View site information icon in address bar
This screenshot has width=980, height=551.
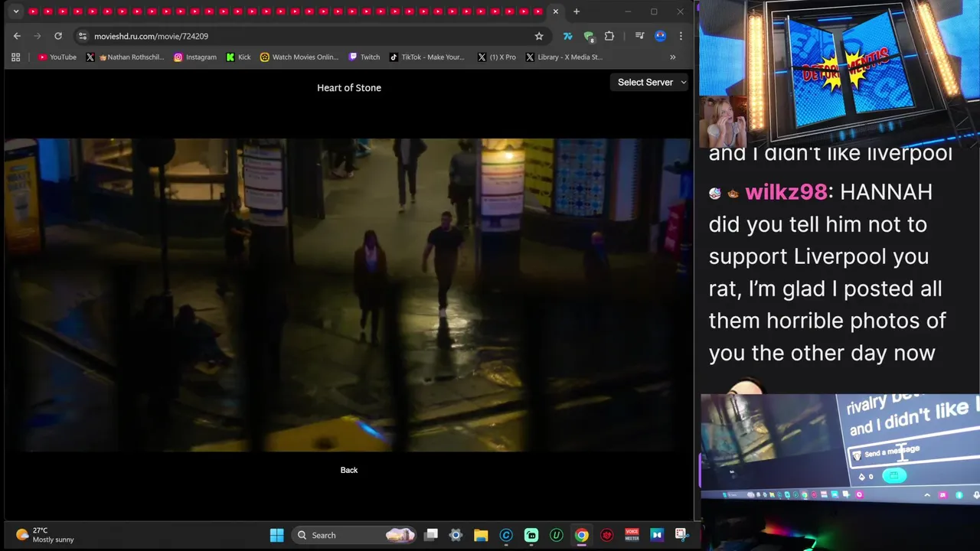click(x=83, y=36)
